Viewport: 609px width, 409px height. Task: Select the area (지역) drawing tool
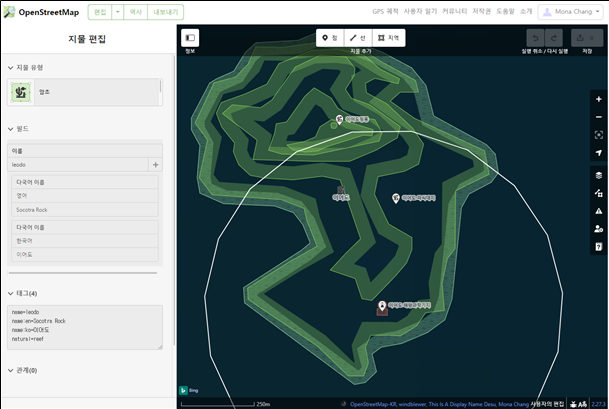click(x=388, y=38)
